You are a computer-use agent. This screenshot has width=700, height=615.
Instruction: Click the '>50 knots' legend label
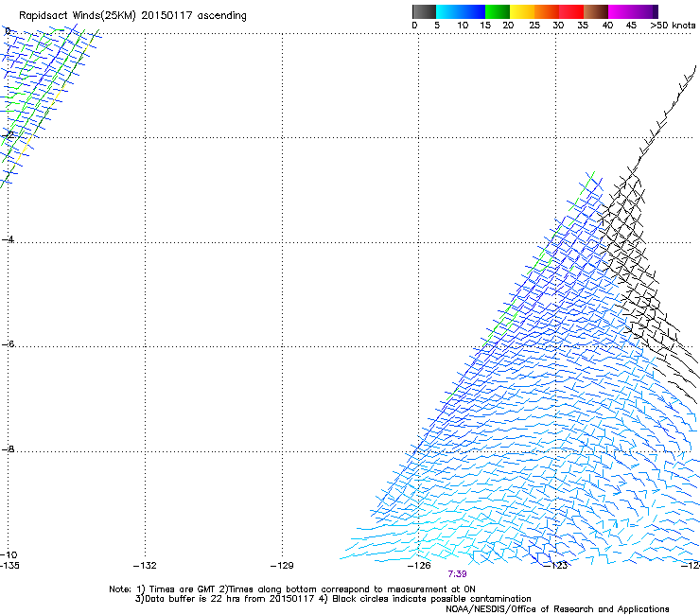coord(673,26)
